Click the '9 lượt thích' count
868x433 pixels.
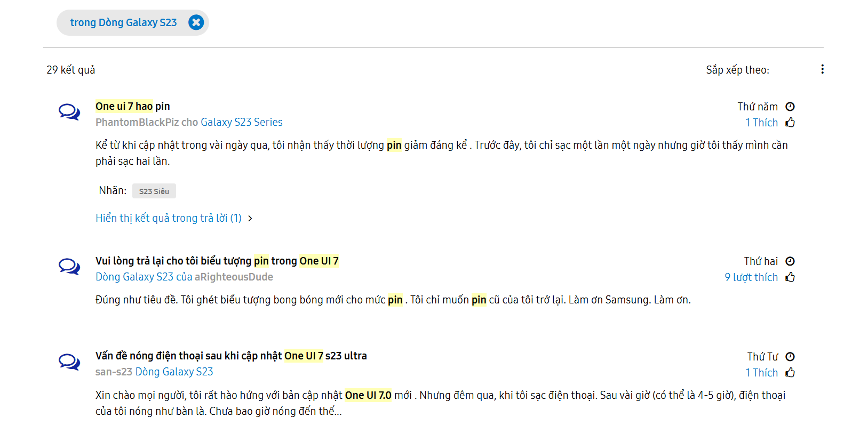[x=751, y=277]
